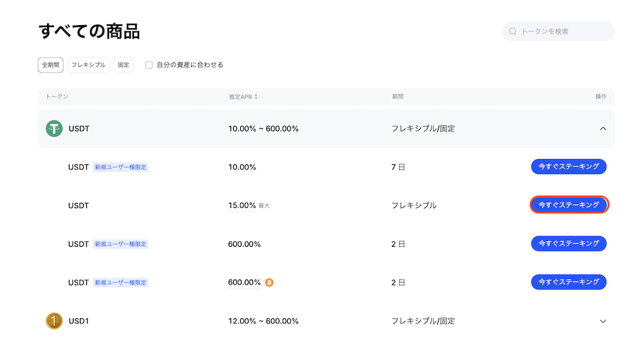This screenshot has width=644, height=344.
Task: Click the 新規ユーザー様限定 badge in 10.00% row
Action: coord(120,167)
